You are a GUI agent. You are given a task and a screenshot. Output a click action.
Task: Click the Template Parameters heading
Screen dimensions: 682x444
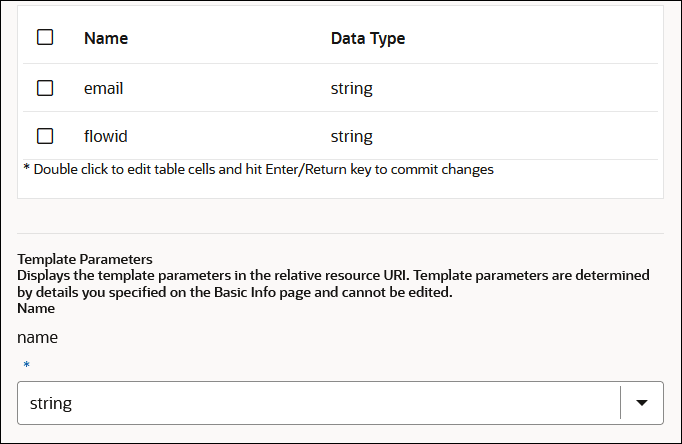click(85, 259)
